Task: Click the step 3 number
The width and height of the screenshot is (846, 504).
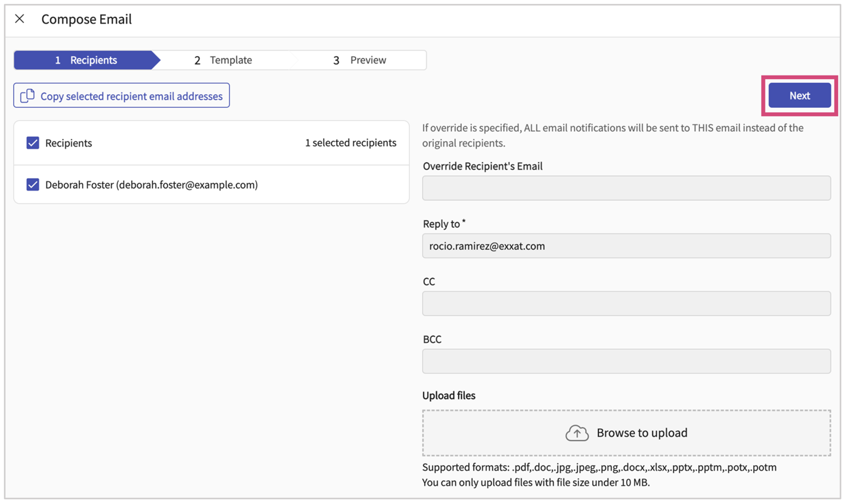Action: (336, 60)
